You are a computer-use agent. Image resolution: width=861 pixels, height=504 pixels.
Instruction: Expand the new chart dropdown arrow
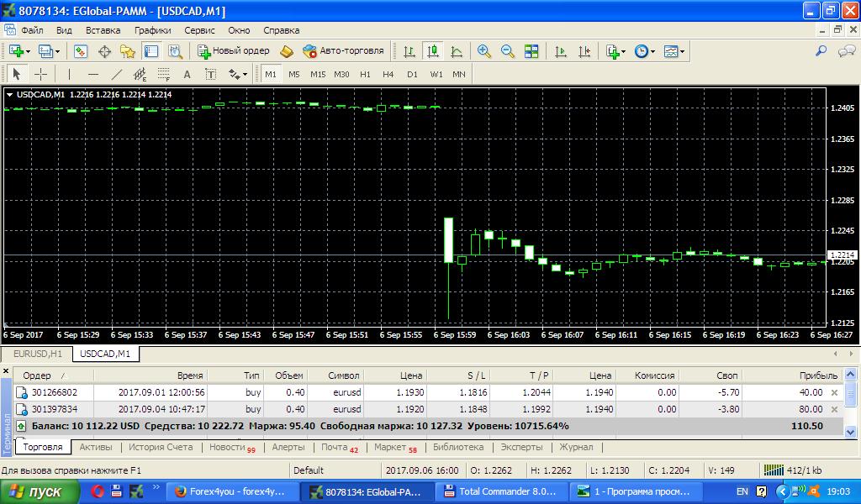(x=29, y=51)
